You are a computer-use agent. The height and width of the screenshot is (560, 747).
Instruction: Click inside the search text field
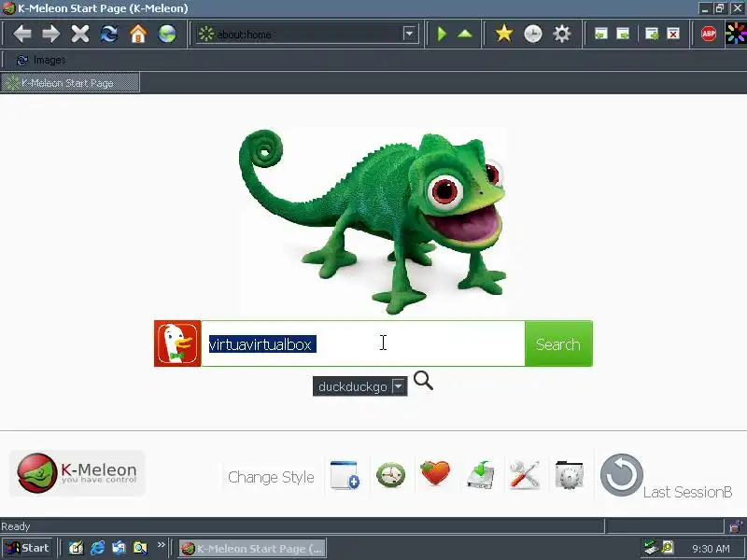point(363,343)
